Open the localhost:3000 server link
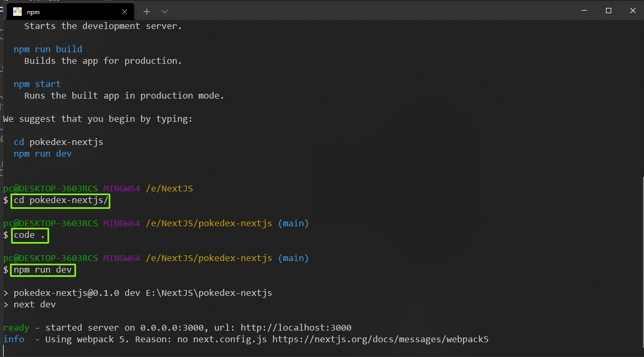Viewport: 644px width, 357px height. point(296,327)
